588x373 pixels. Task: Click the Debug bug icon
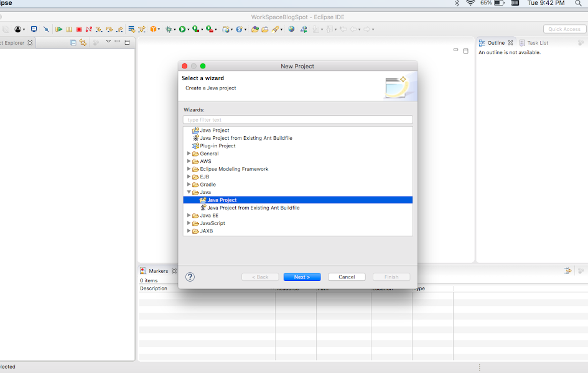[x=169, y=29]
